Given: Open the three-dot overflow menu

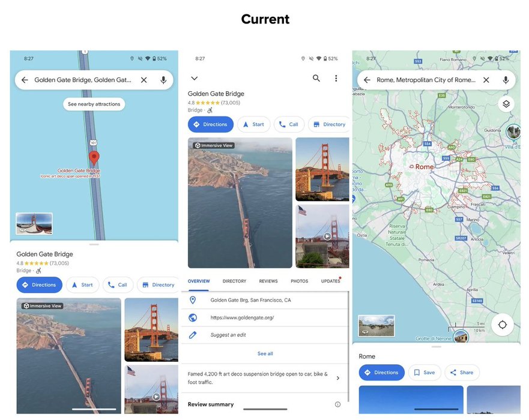Looking at the screenshot, I should pyautogui.click(x=336, y=78).
